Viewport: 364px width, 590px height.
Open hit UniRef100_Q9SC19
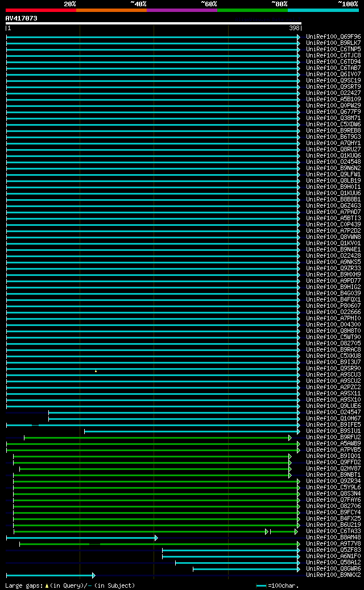click(x=333, y=81)
